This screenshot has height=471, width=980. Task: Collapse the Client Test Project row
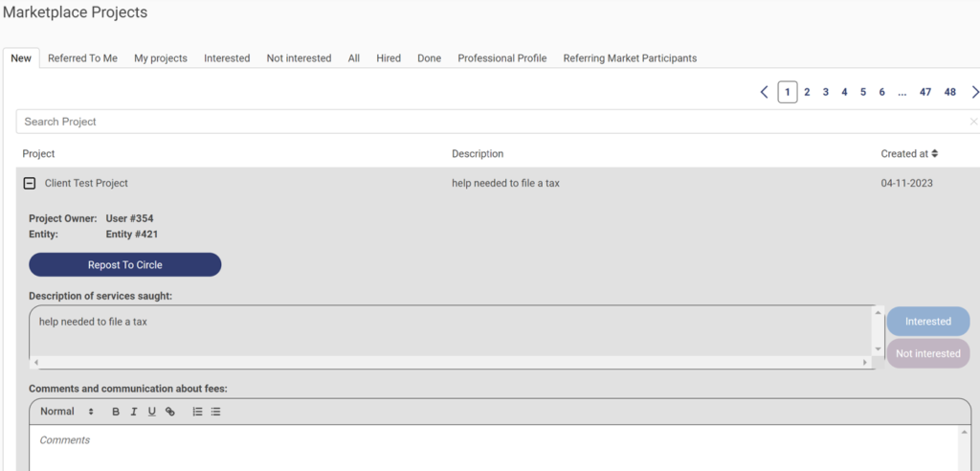pos(30,183)
